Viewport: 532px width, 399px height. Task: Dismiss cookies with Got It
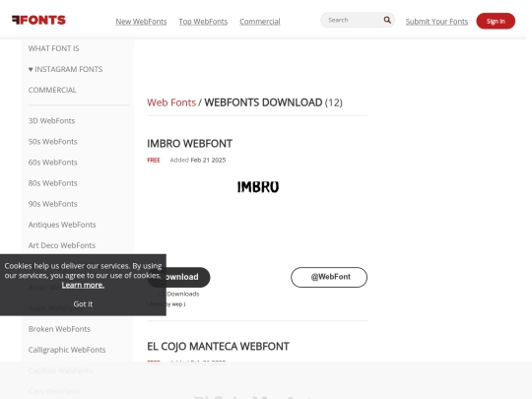pos(83,304)
